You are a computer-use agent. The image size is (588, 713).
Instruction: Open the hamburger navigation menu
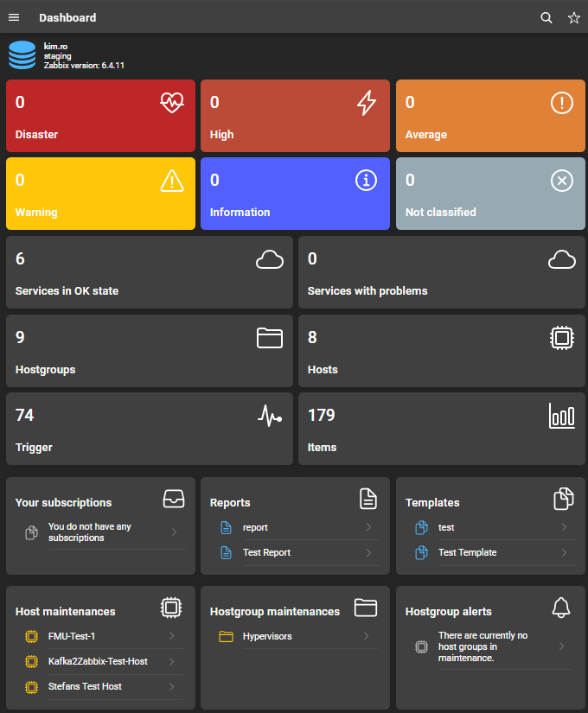14,17
